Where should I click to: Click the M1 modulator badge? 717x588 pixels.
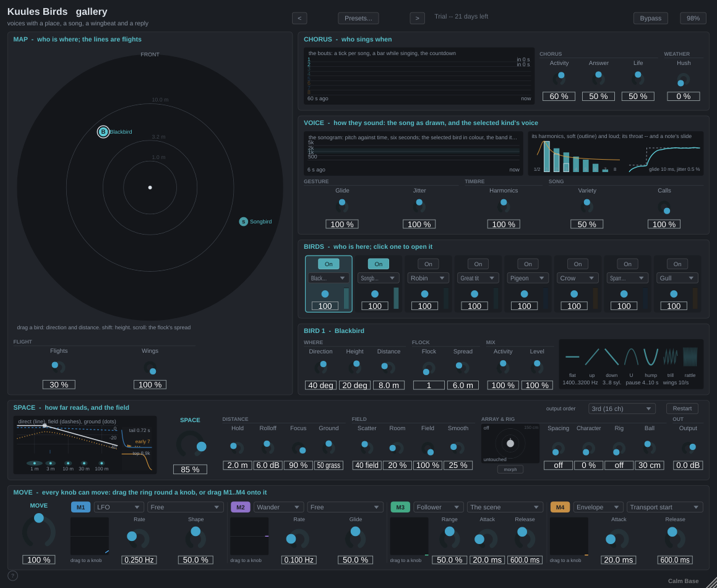click(80, 507)
